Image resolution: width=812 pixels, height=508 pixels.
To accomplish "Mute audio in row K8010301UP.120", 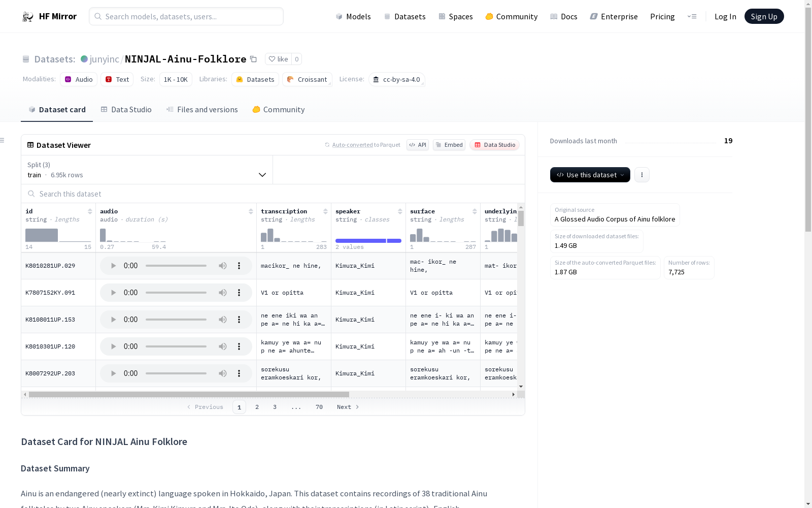I will point(223,346).
